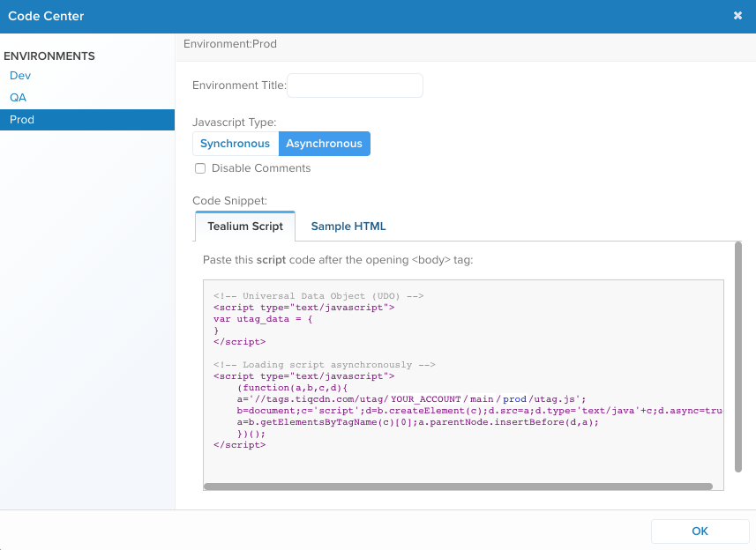
Task: Select the Dev environment
Action: tap(20, 76)
